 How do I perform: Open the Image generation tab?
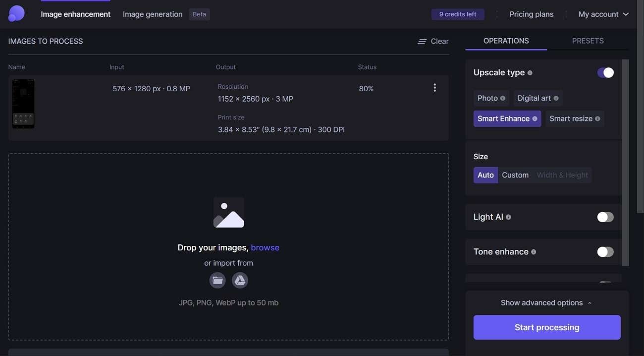[x=153, y=14]
